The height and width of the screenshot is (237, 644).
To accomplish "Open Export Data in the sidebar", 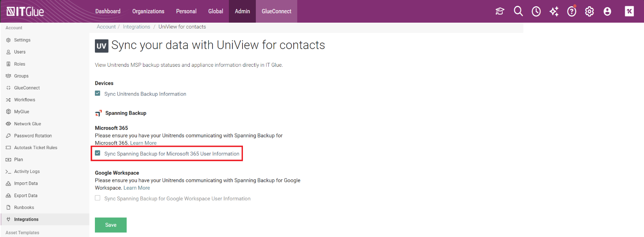I will click(x=26, y=196).
